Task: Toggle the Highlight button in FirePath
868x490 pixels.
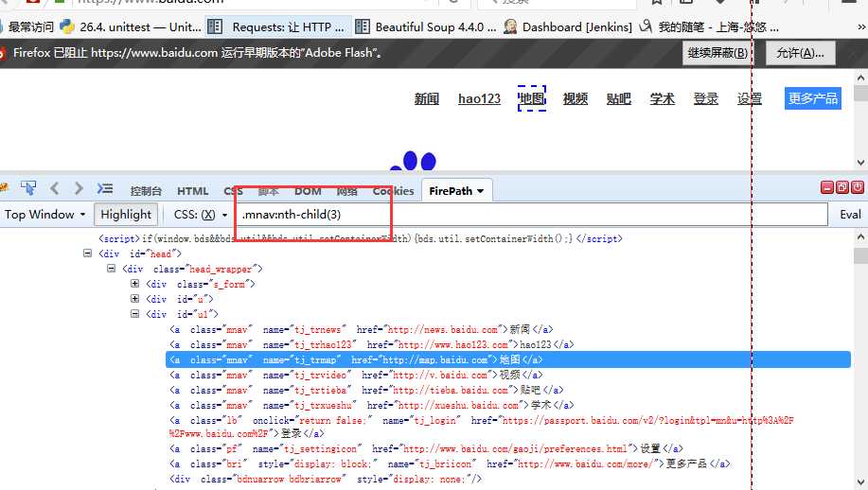Action: coord(126,214)
